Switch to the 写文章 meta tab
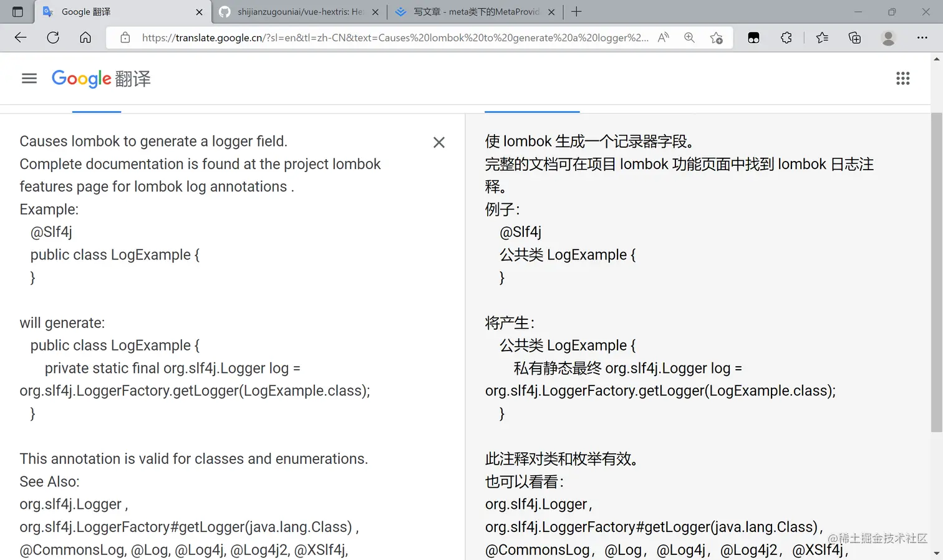 pos(475,12)
